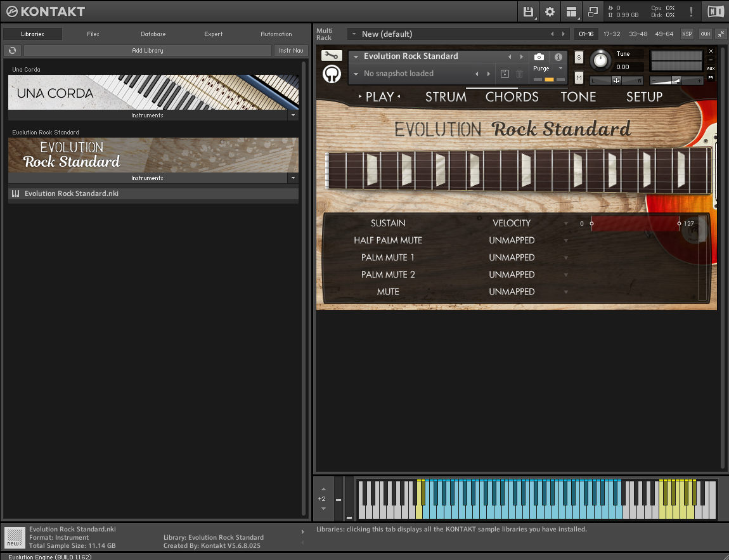
Task: Click the Add Library button
Action: click(x=147, y=50)
